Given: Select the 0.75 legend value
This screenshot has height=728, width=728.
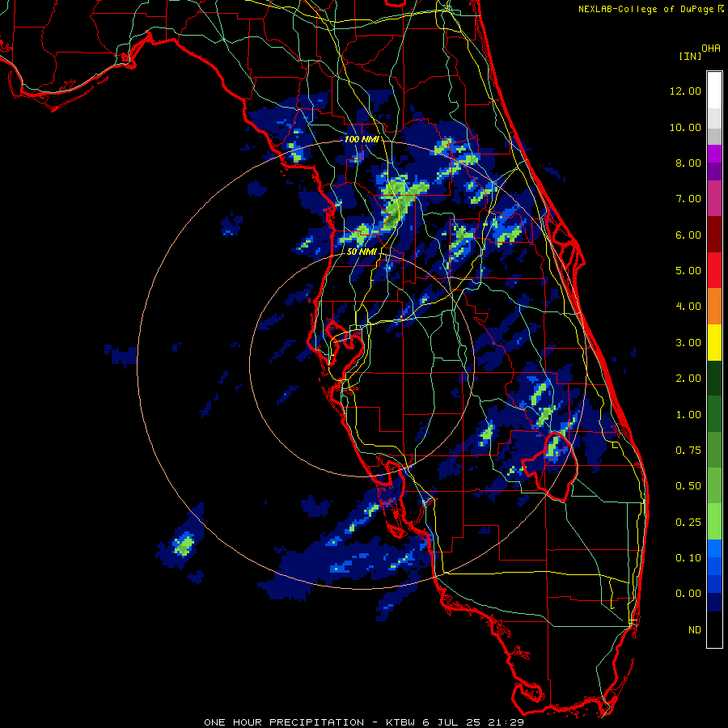Looking at the screenshot, I should click(688, 451).
